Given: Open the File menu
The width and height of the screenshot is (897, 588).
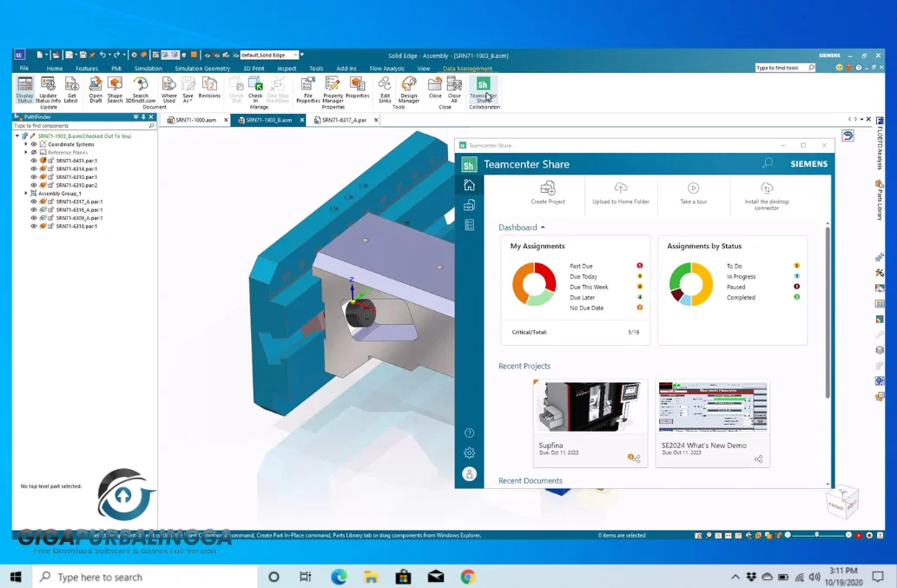Looking at the screenshot, I should (x=24, y=68).
